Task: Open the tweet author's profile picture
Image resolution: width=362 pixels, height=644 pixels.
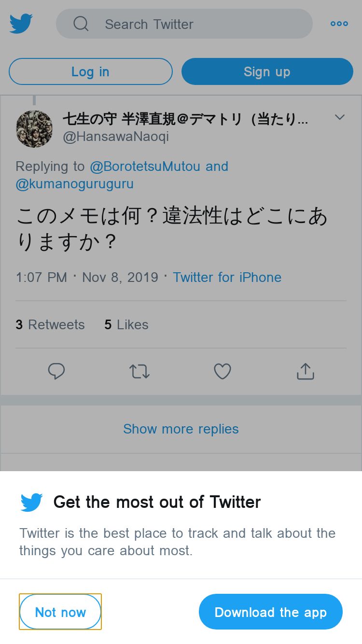Action: click(34, 128)
